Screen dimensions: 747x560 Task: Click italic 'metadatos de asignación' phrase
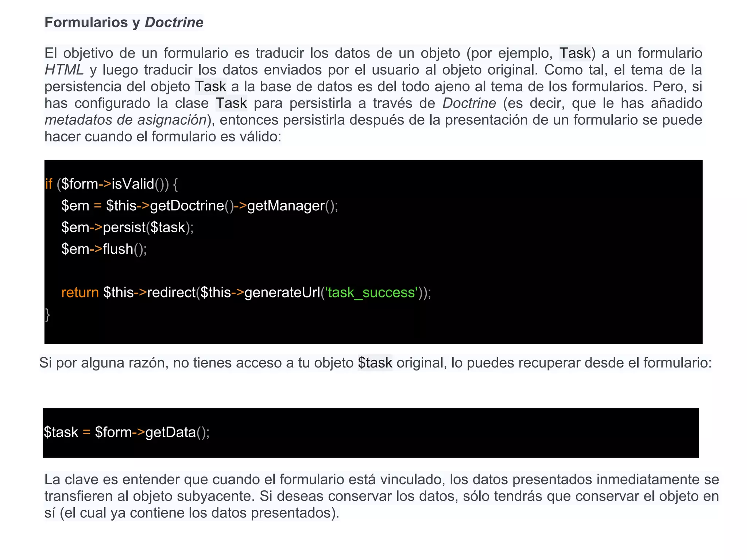click(125, 120)
